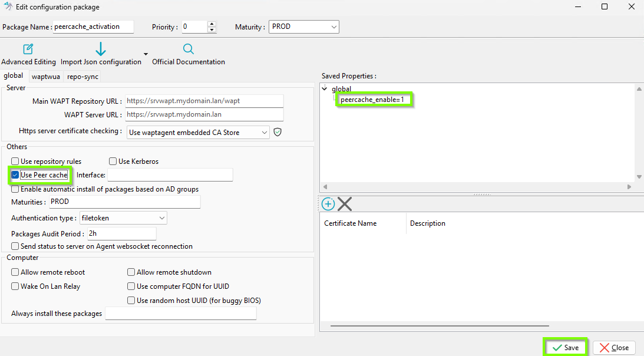
Task: Increase Priority with the up stepper
Action: tap(212, 24)
